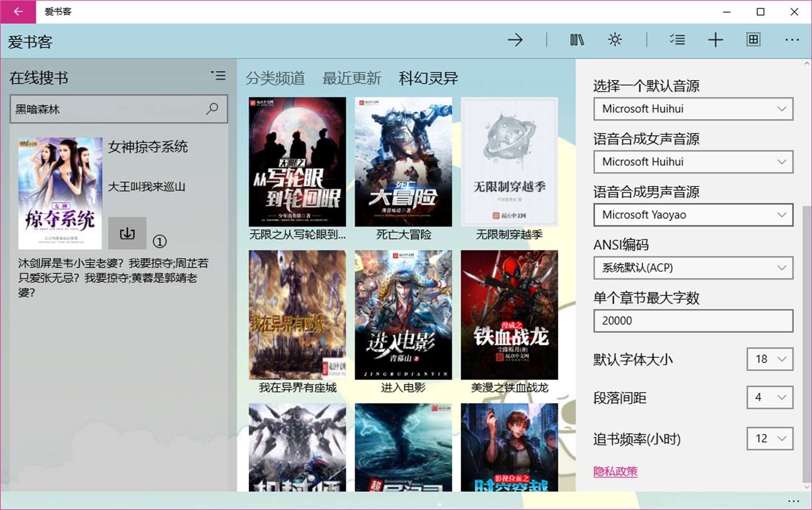
Task: Open the 默认字体大小 dropdown showing 18
Action: point(770,359)
